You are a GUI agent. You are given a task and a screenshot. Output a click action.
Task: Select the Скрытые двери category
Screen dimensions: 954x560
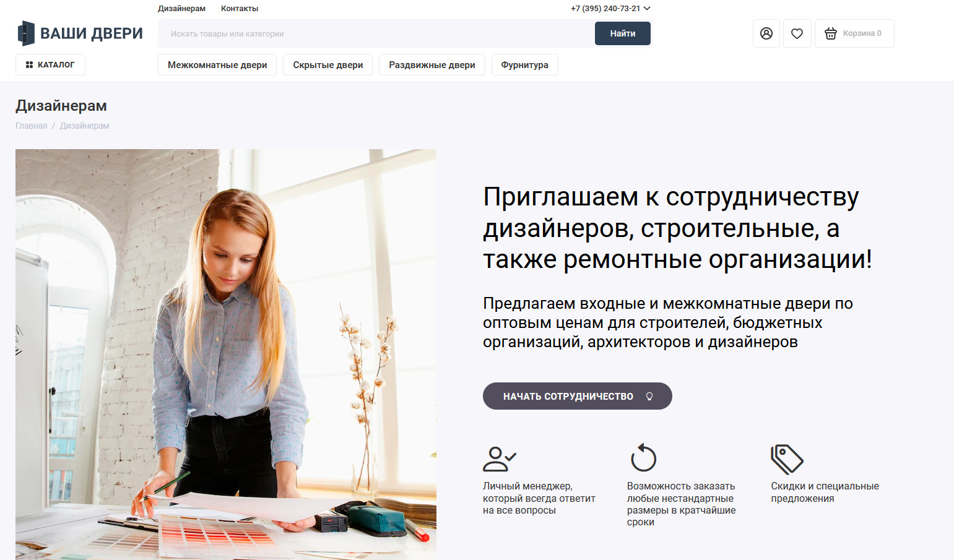pos(328,65)
